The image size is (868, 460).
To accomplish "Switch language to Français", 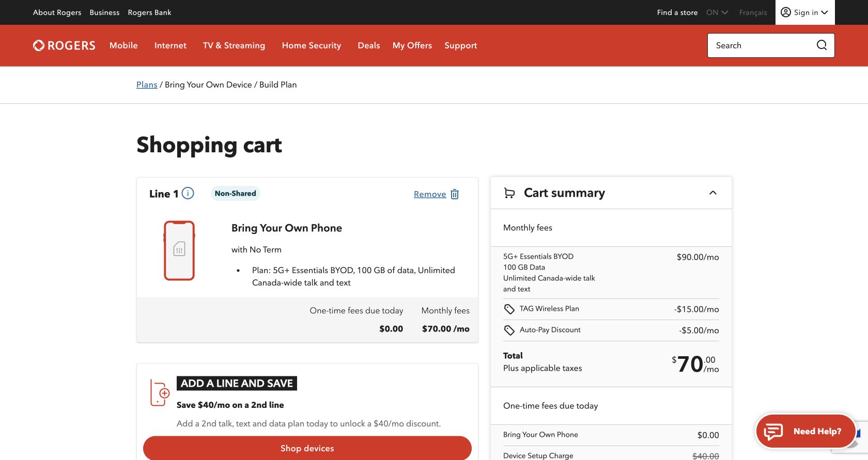I will pyautogui.click(x=753, y=12).
